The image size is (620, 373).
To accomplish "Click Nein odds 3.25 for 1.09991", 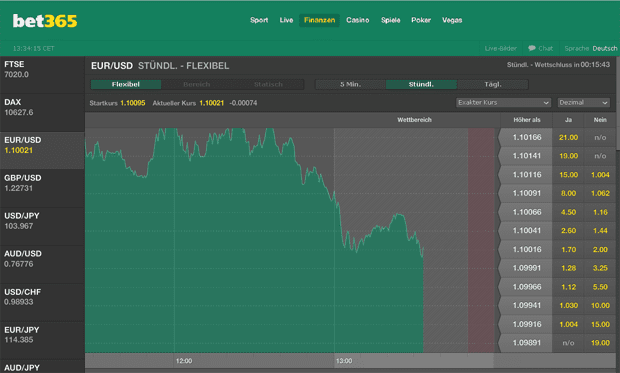I will tap(600, 268).
